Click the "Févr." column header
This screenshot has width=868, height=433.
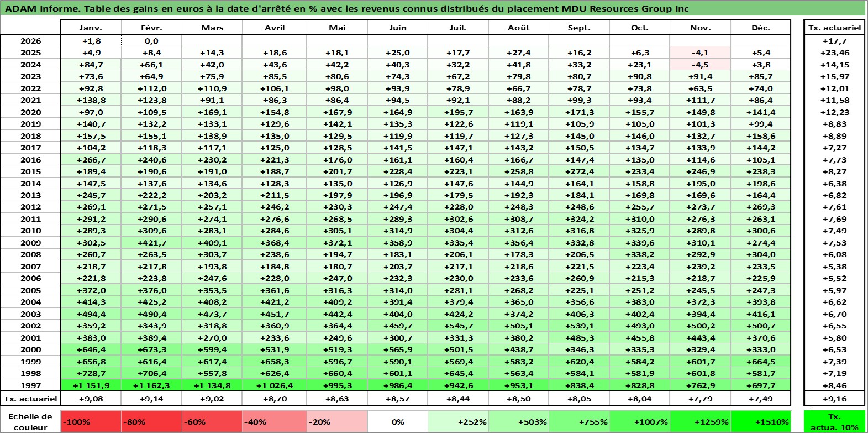tap(151, 28)
